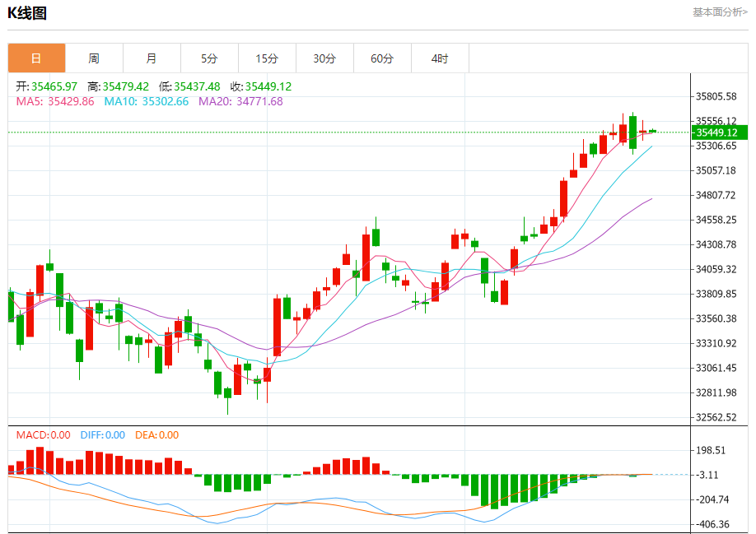Open the 15分 interval tab
The image size is (756, 534).
[x=267, y=58]
